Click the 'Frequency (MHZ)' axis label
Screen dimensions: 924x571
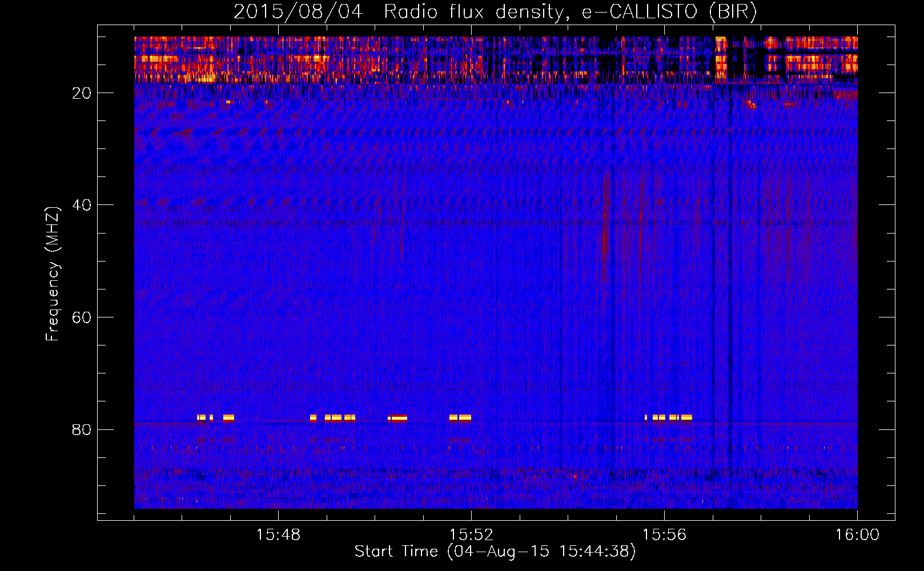coord(52,274)
